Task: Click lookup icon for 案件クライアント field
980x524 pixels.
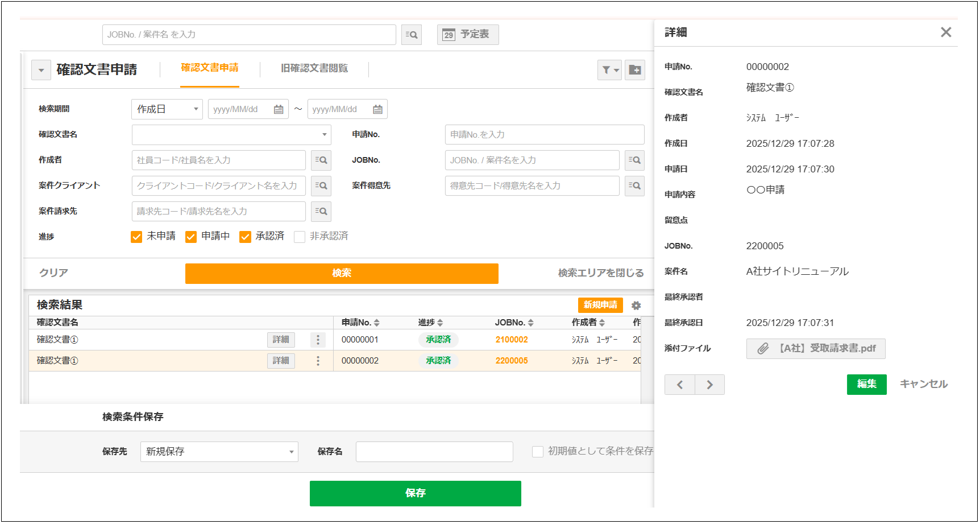Action: (321, 186)
